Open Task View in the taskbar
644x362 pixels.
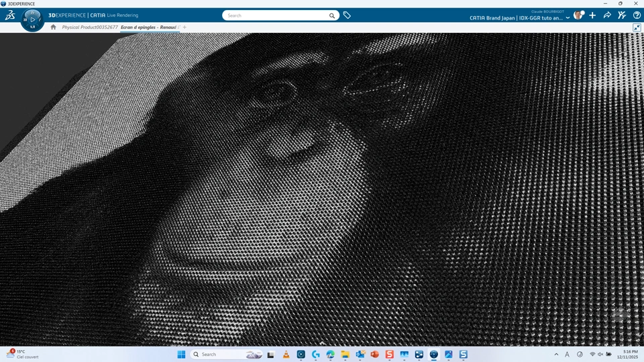tap(270, 355)
